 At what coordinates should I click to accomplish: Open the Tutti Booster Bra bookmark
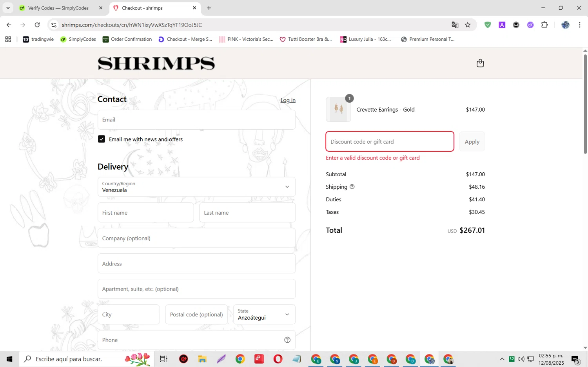306,39
